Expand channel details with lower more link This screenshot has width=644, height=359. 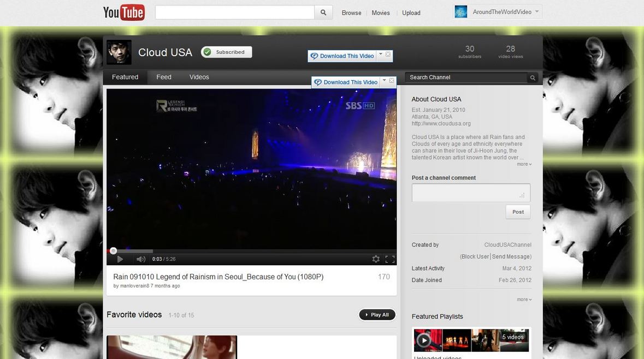pyautogui.click(x=524, y=300)
